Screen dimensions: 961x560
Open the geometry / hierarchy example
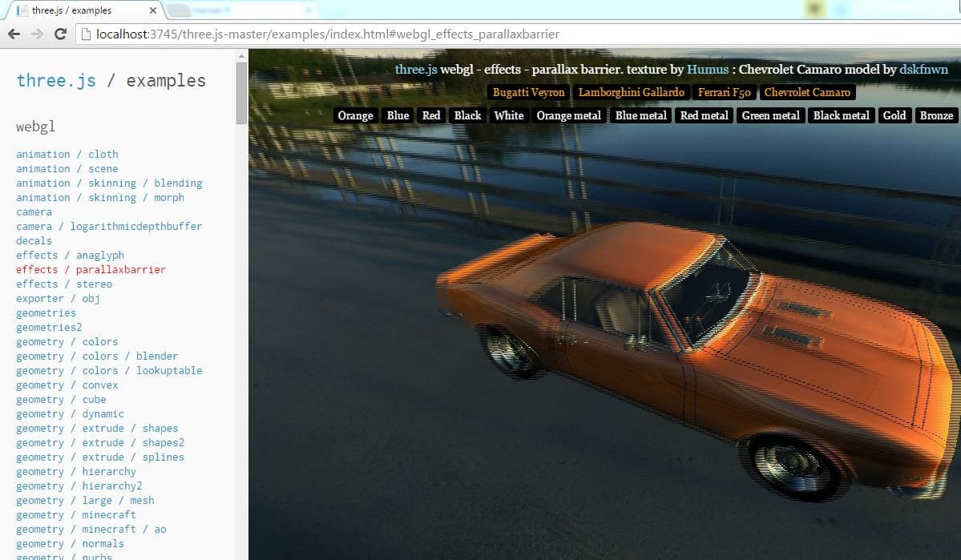[x=76, y=472]
